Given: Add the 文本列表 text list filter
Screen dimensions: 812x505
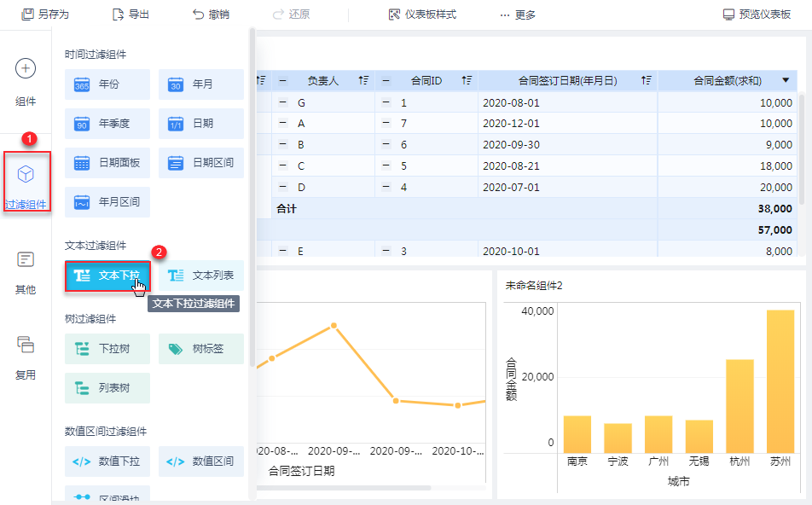Looking at the screenshot, I should (x=201, y=276).
